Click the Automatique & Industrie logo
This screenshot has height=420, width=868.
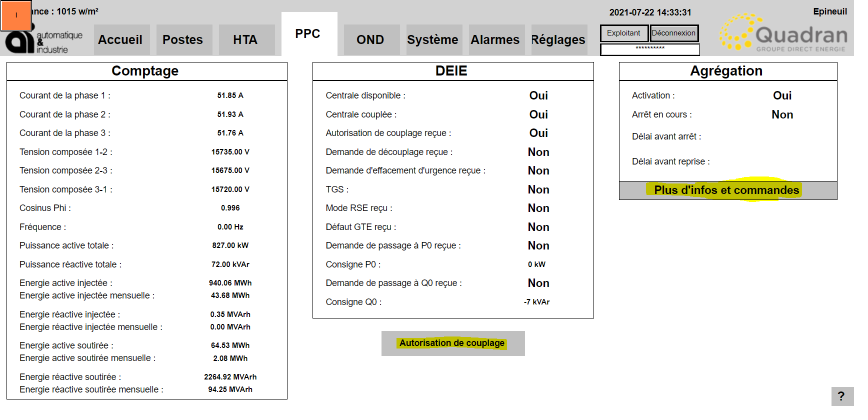(x=45, y=42)
